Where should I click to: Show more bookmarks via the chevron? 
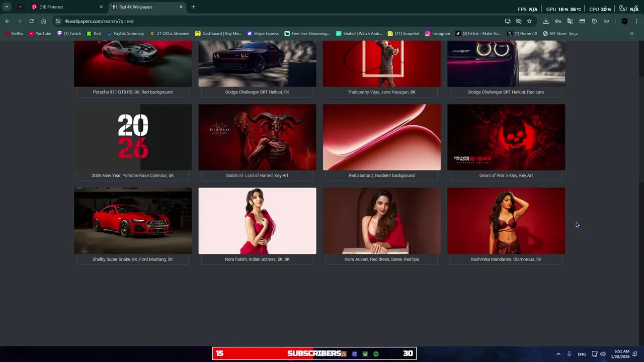pos(632,34)
